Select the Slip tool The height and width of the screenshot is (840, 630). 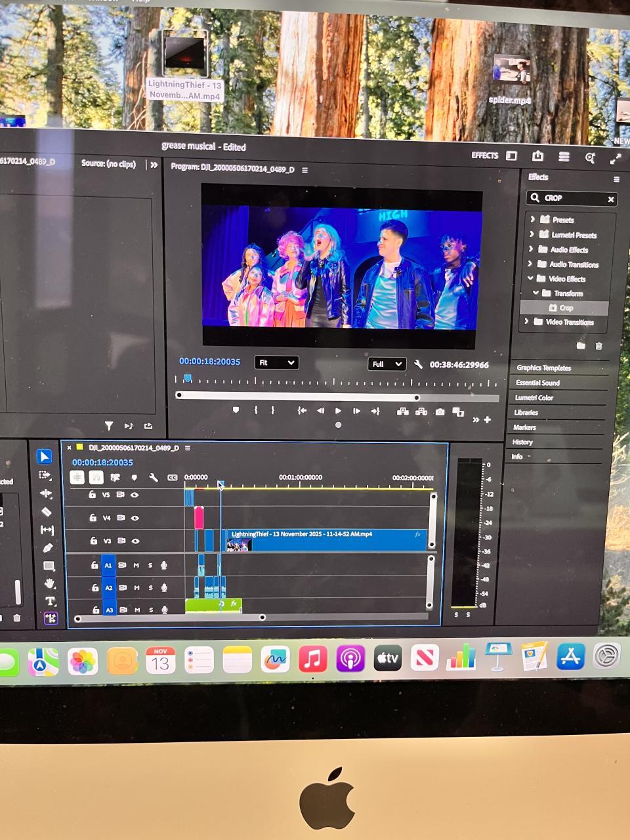[x=47, y=530]
